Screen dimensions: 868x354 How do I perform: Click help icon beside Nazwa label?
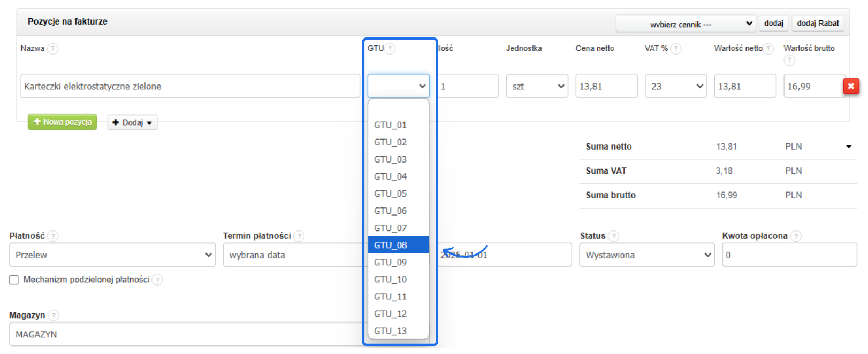coord(52,49)
